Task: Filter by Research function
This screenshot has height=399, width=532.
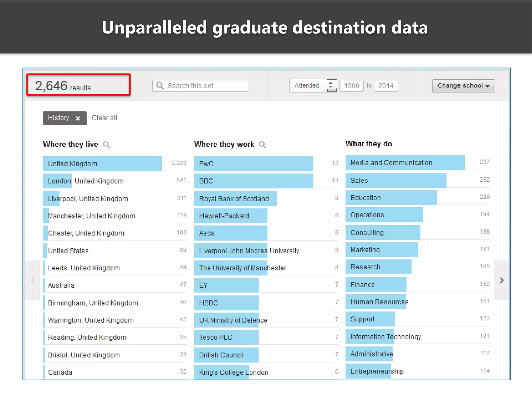Action: [417, 267]
